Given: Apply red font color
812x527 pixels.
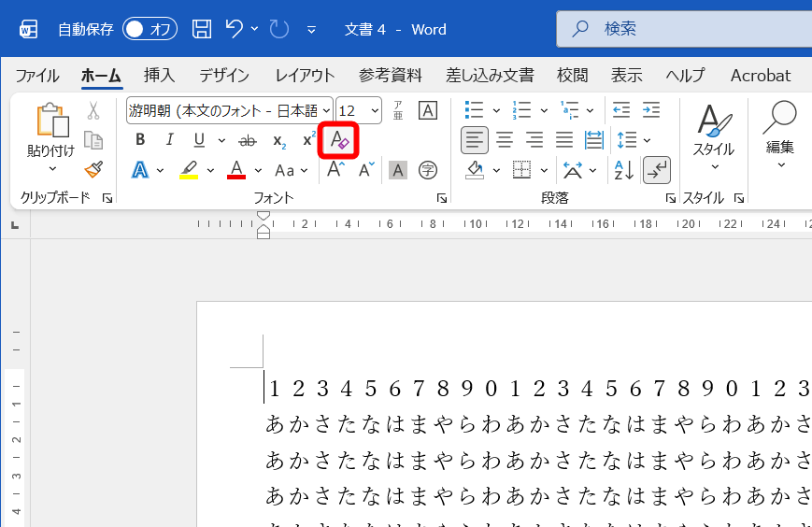Looking at the screenshot, I should (236, 170).
